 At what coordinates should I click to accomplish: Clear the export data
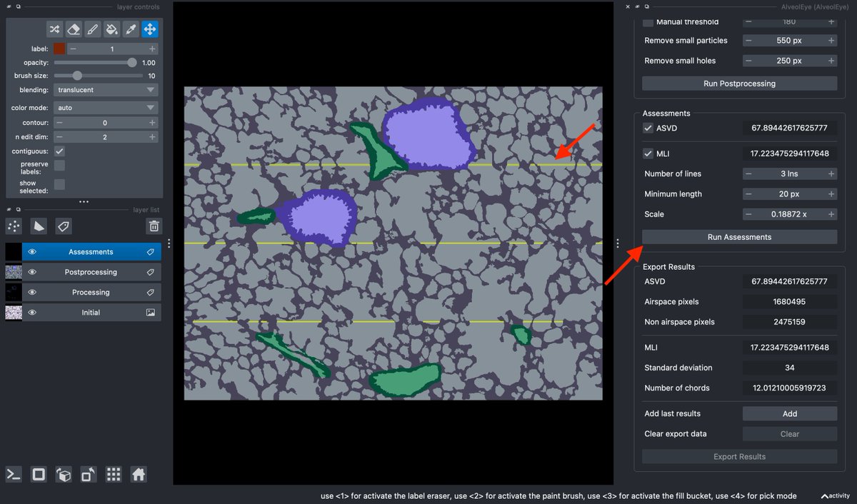tap(790, 434)
